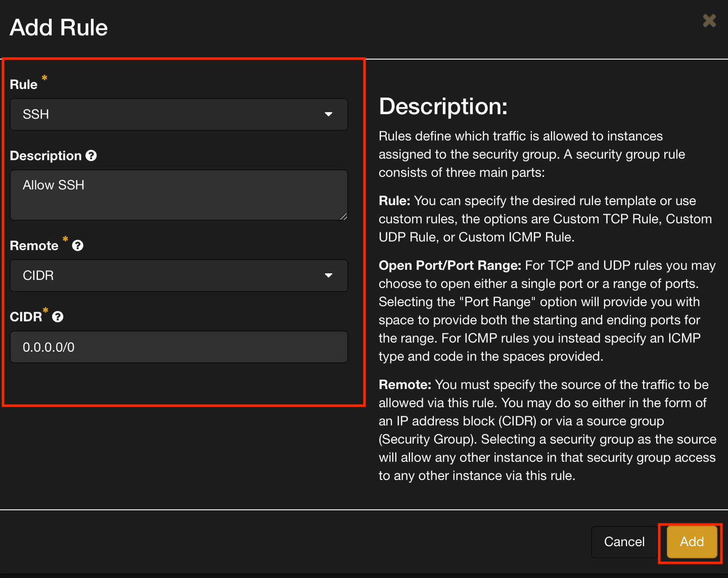Viewport: 728px width, 578px height.
Task: Select the CIDR field containing 0.0.0.0/0
Action: (179, 347)
